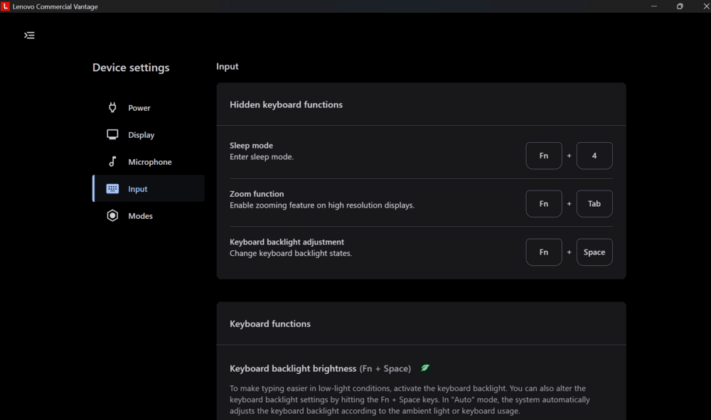This screenshot has height=420, width=711.
Task: Click the Modes hexagon icon
Action: point(112,215)
